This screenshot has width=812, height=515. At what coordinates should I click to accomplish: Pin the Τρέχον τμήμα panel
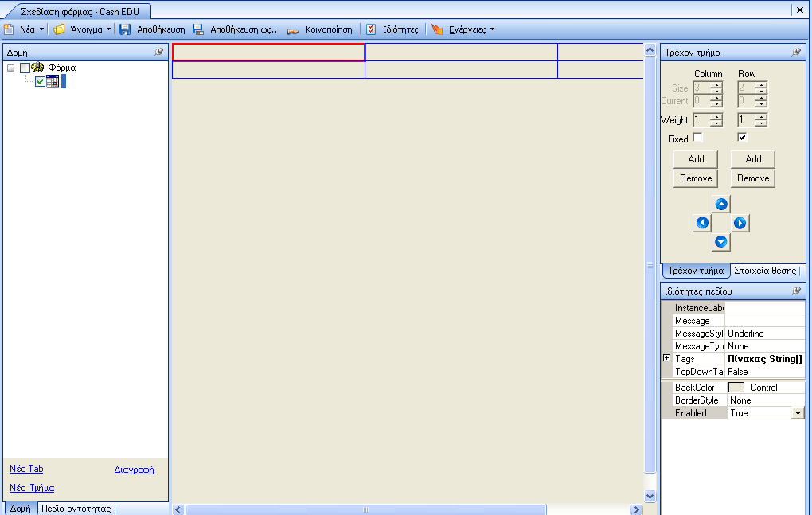(796, 52)
